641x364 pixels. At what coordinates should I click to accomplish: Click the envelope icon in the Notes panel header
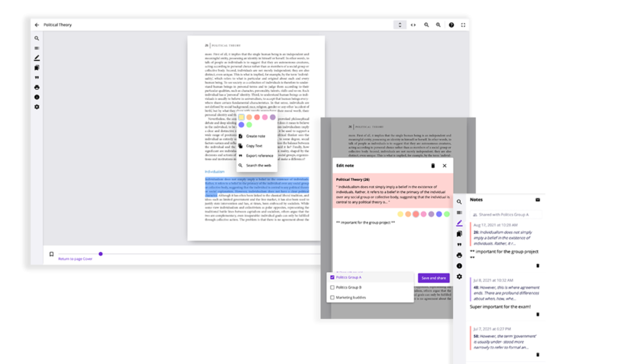(x=537, y=200)
